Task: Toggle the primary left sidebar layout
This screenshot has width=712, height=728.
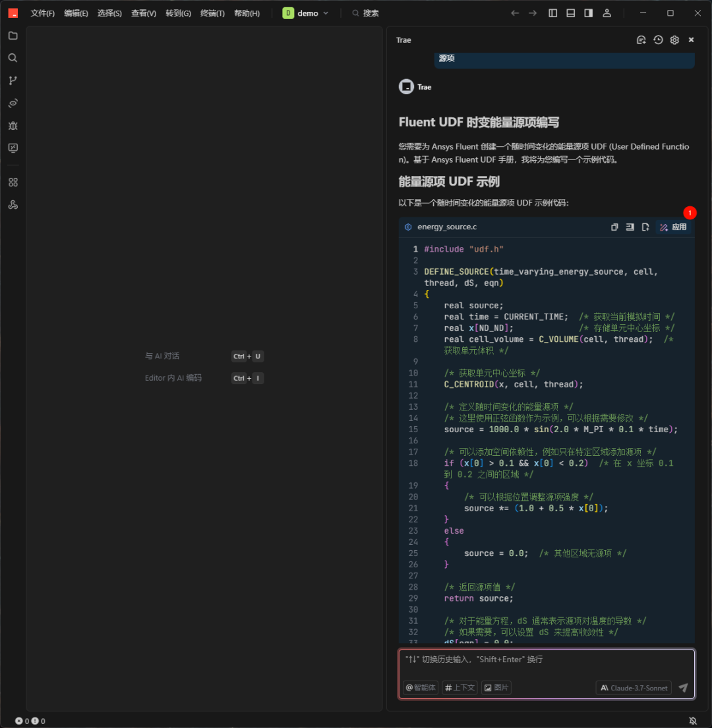Action: (553, 13)
